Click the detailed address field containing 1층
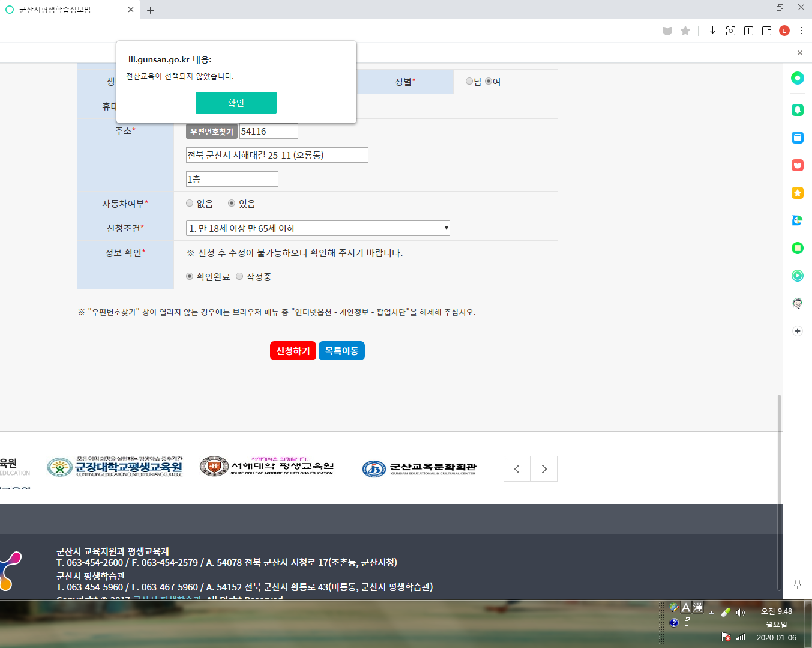 [x=232, y=179]
